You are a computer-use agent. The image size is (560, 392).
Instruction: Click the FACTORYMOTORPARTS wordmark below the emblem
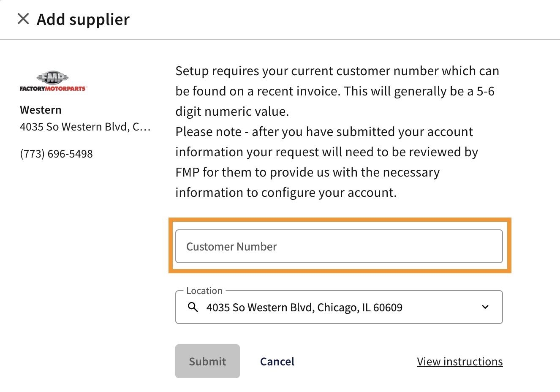pyautogui.click(x=53, y=89)
